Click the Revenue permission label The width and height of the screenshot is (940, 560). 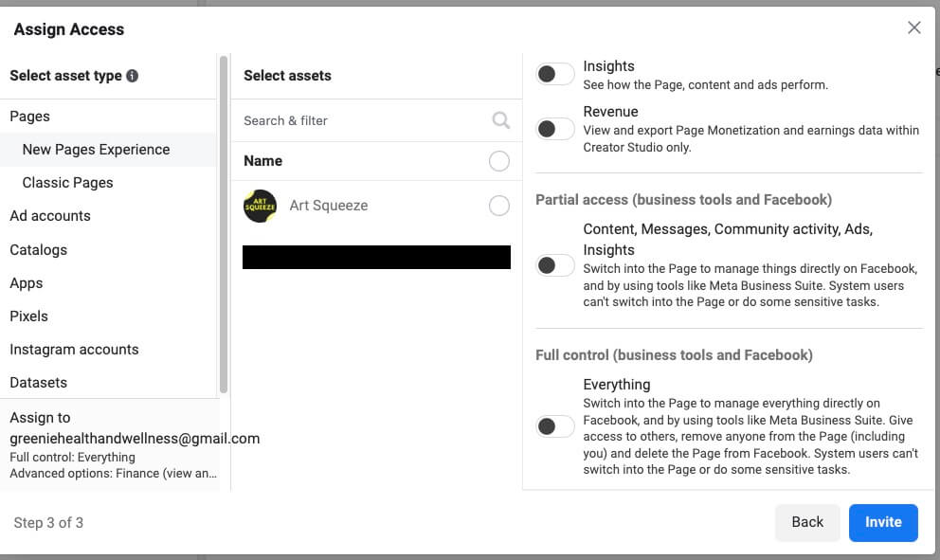tap(610, 112)
